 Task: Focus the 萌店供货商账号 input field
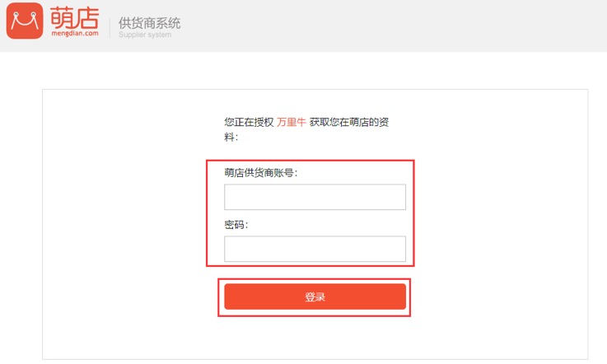[x=315, y=197]
